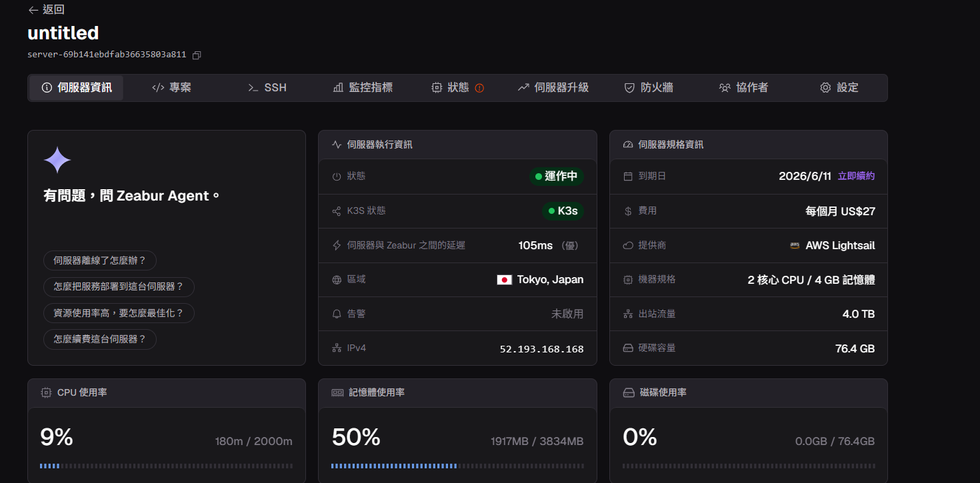Click the memory icon beside 記憶體使用率
Viewport: 980px width, 483px height.
pos(337,393)
